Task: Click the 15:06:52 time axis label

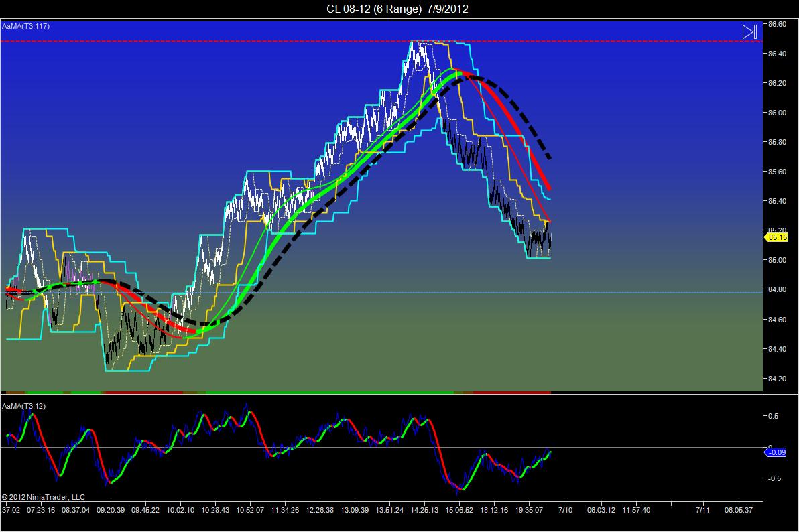Action: tap(459, 510)
